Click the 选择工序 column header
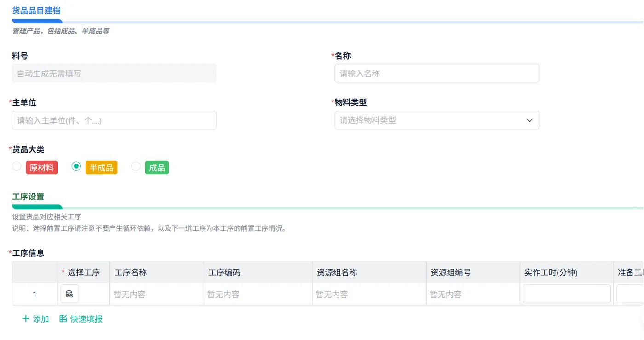This screenshot has width=644, height=340. pos(84,272)
